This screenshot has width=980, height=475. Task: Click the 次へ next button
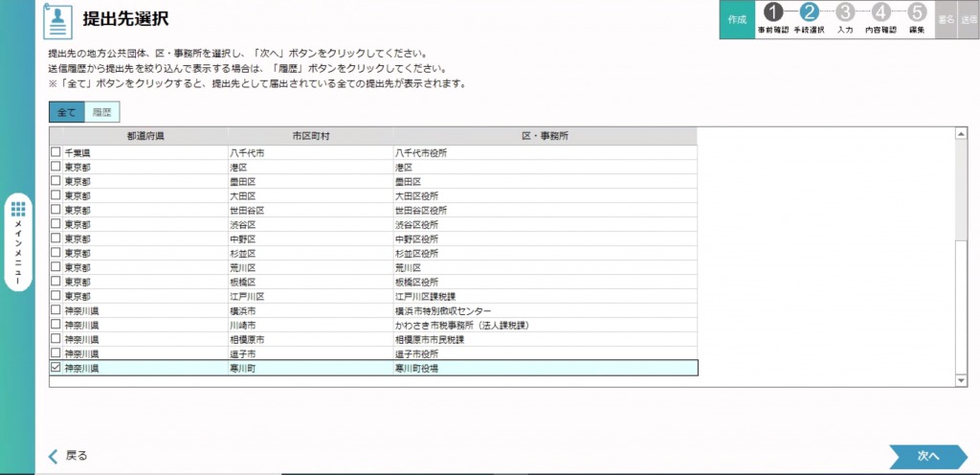(927, 456)
